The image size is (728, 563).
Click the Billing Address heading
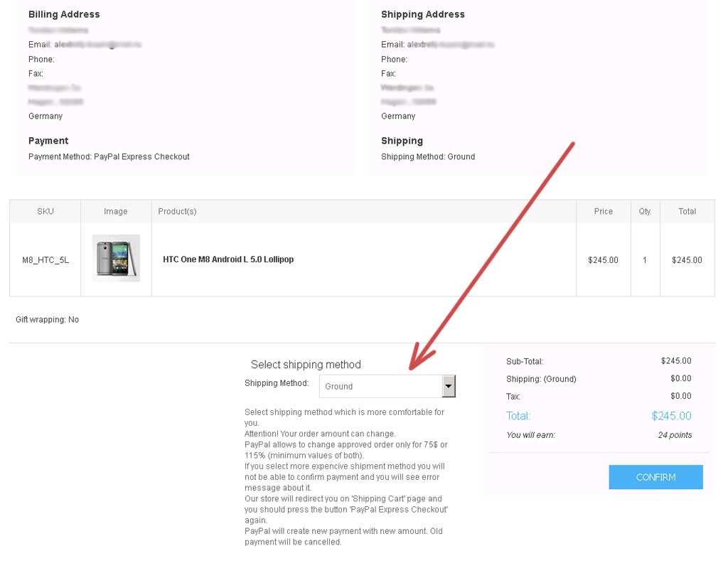(x=64, y=14)
